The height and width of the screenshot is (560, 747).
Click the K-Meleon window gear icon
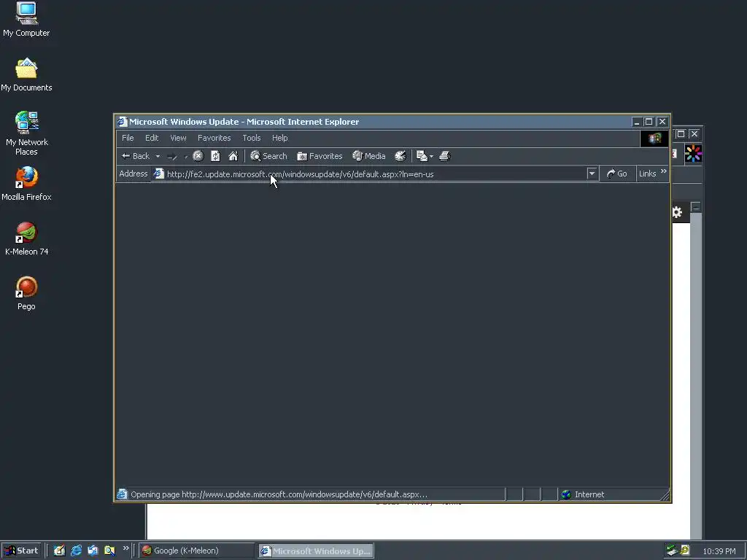click(677, 212)
